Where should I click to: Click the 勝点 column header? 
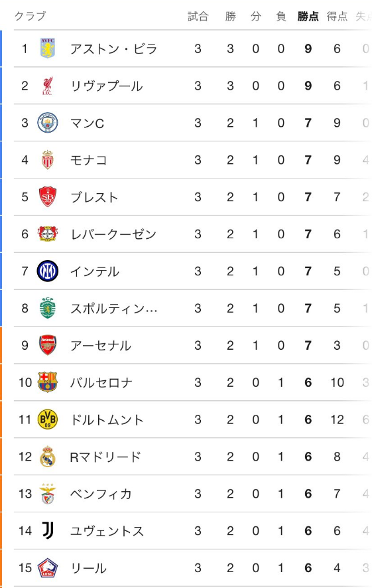click(308, 16)
